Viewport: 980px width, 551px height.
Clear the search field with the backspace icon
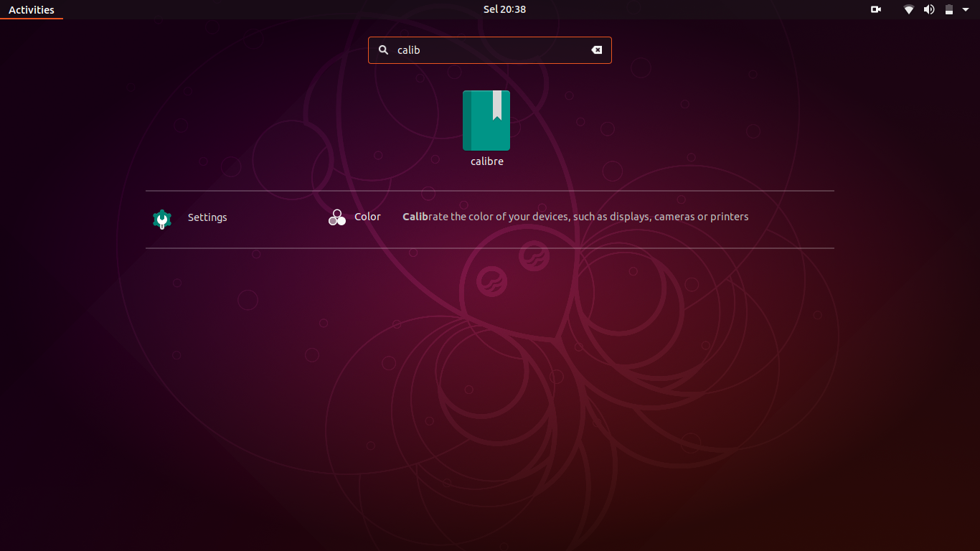[x=596, y=50]
